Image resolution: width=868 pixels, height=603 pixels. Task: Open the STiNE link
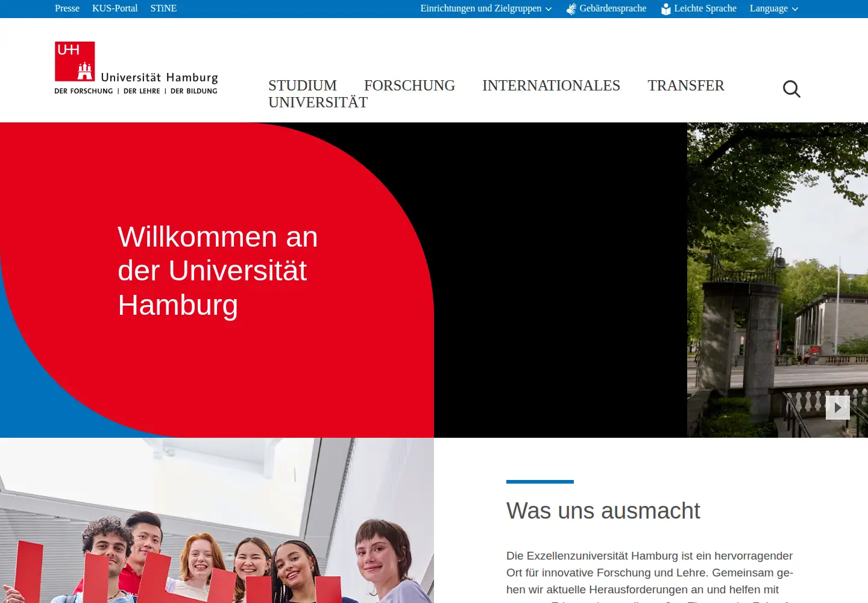163,8
